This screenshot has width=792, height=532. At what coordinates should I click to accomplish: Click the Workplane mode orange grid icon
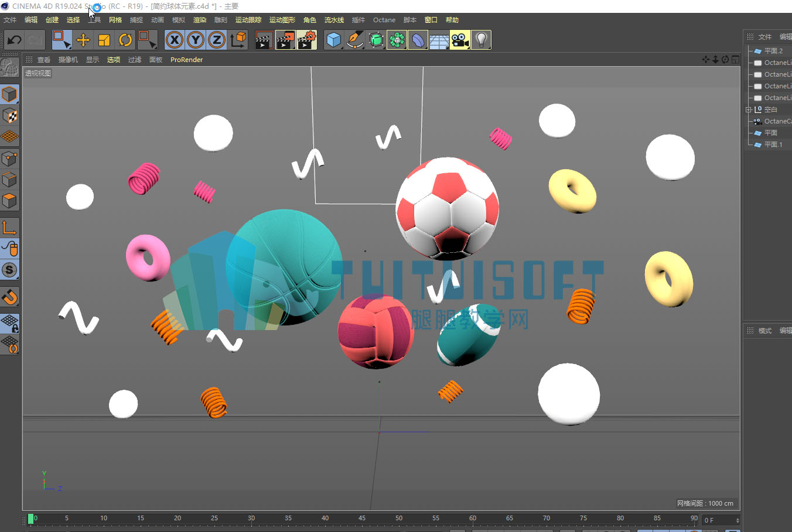click(9, 137)
